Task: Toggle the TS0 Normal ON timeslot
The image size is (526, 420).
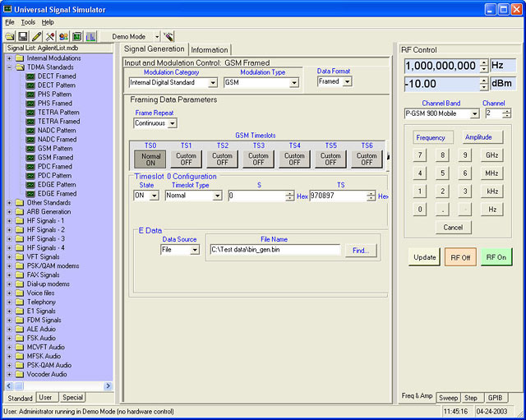Action: pyautogui.click(x=151, y=159)
